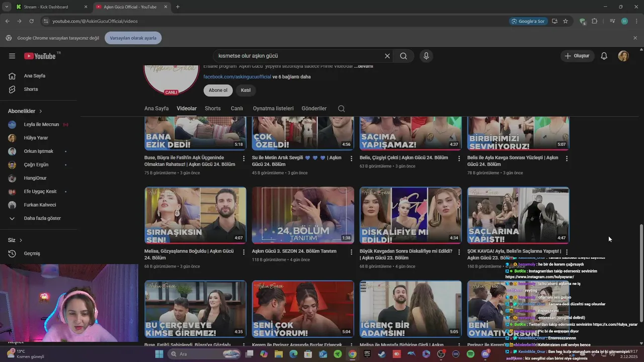Open more options for Buse, Büşra ile Fatih video
Screen dimensions: 644x362
(x=244, y=158)
